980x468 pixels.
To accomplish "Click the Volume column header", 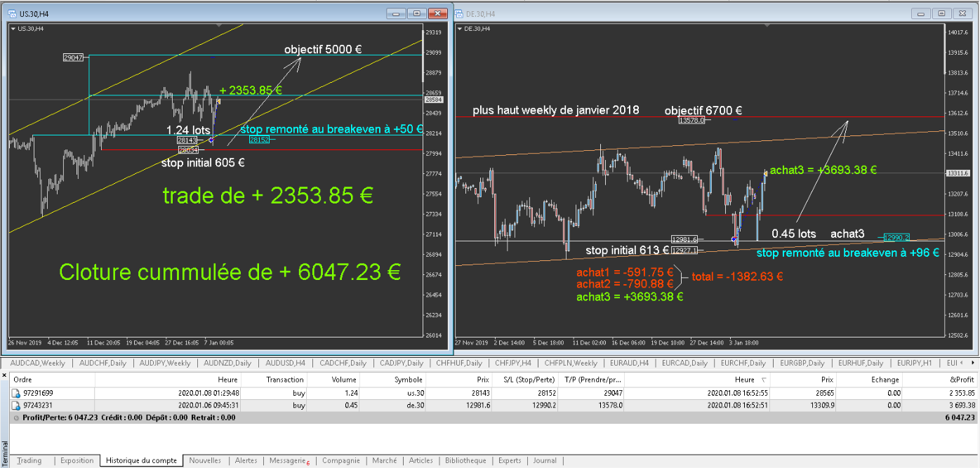I will click(x=344, y=379).
